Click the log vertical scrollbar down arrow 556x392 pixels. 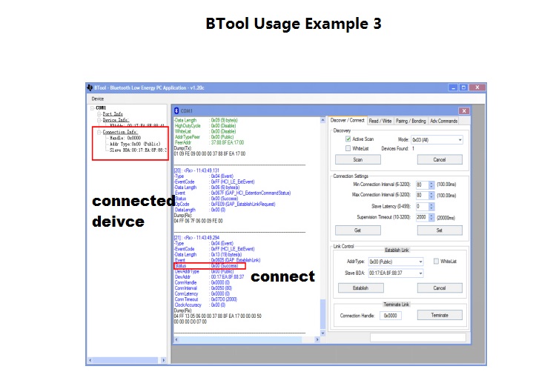click(x=322, y=333)
